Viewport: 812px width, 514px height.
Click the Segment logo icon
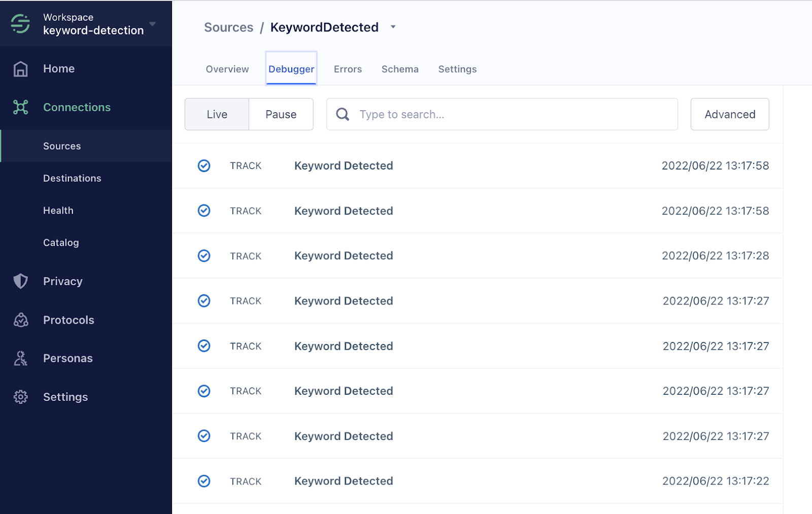[x=20, y=23]
